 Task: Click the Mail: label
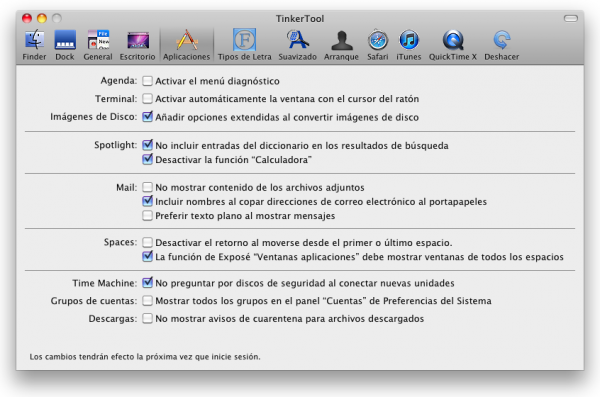127,188
